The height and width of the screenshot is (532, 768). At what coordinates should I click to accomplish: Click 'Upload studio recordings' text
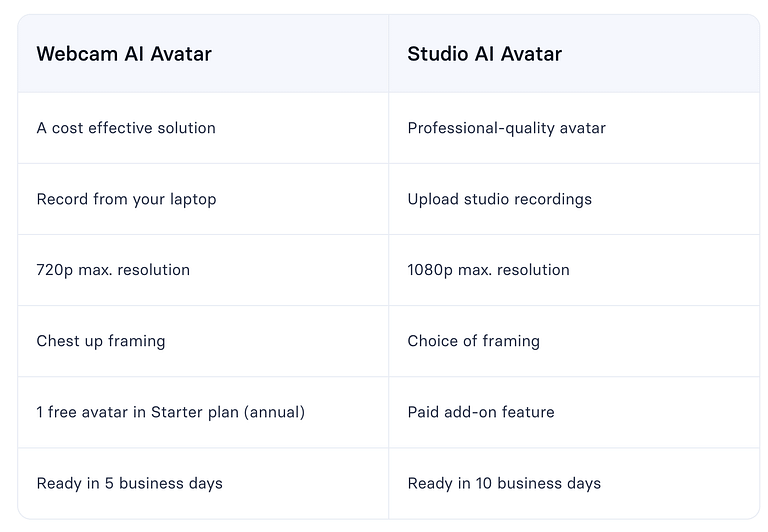499,199
